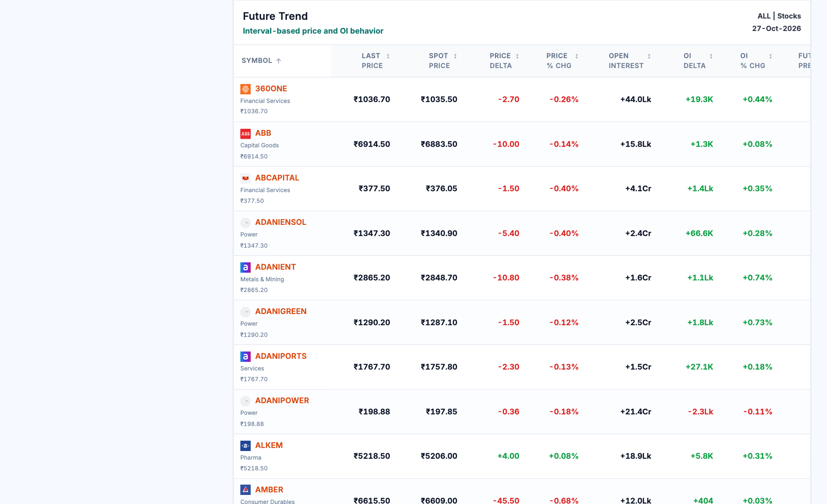Click ALKEM price delta +4.00

508,456
